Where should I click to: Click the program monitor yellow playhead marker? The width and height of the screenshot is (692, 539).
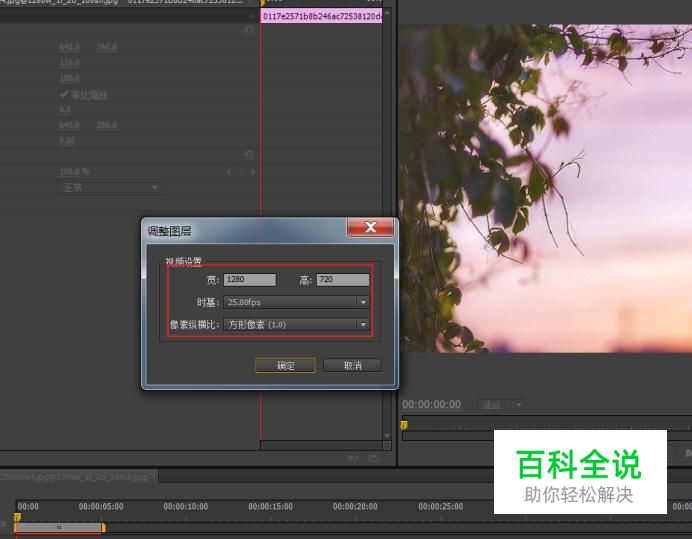[x=403, y=425]
